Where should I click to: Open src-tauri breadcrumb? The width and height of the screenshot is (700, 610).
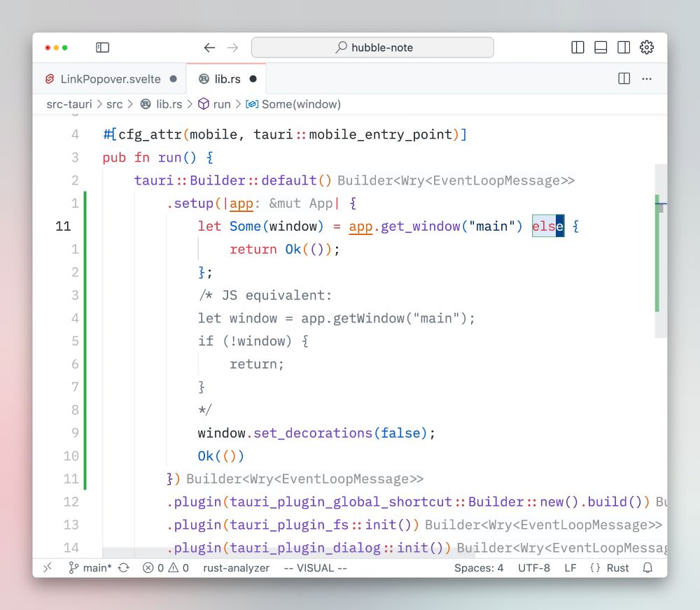[x=69, y=104]
